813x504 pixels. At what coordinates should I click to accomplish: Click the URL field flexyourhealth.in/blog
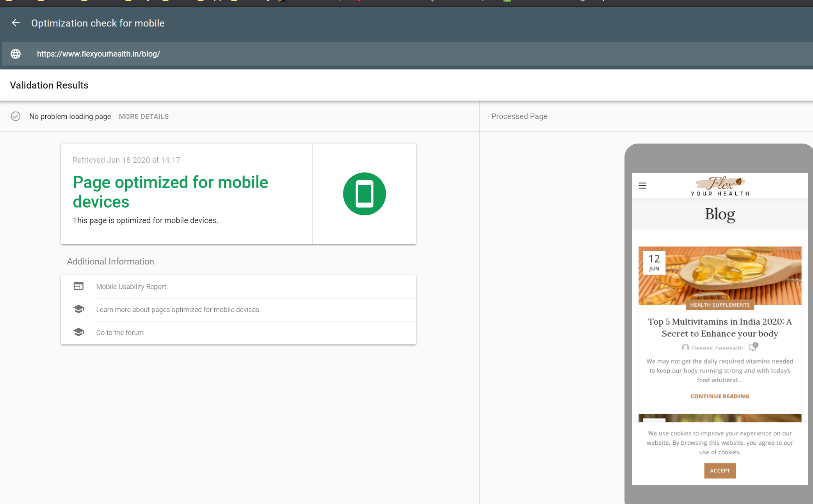(98, 54)
